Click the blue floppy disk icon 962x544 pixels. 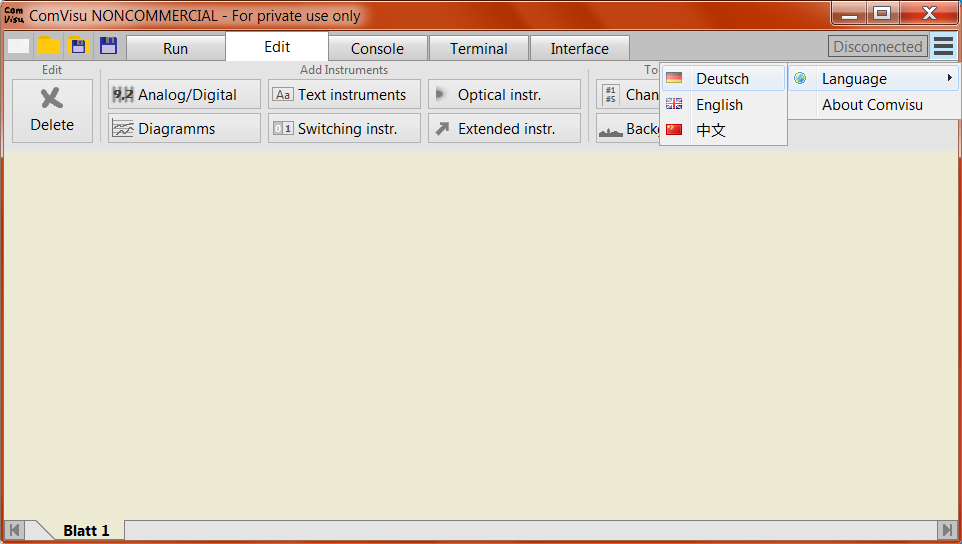click(109, 46)
